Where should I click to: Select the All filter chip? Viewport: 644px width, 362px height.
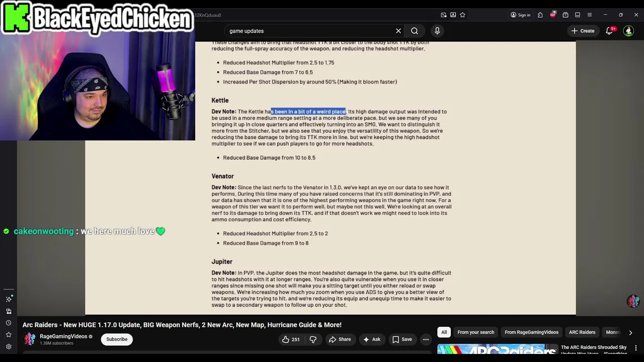pyautogui.click(x=444, y=332)
